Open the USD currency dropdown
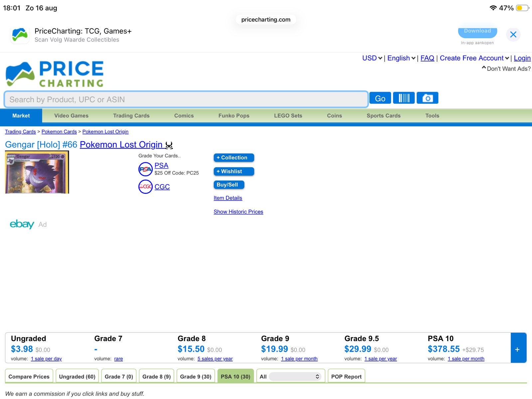The image size is (532, 399). [x=372, y=58]
